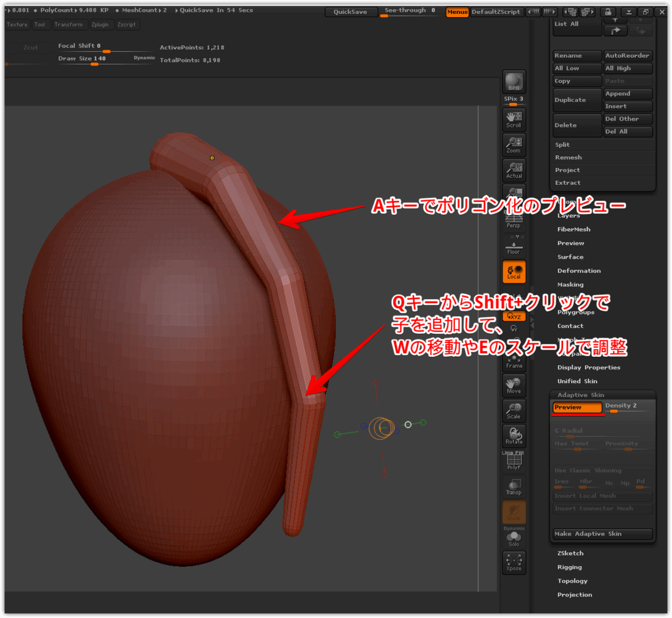Image resolution: width=672 pixels, height=618 pixels.
Task: Expand the ZSketch section
Action: point(570,554)
